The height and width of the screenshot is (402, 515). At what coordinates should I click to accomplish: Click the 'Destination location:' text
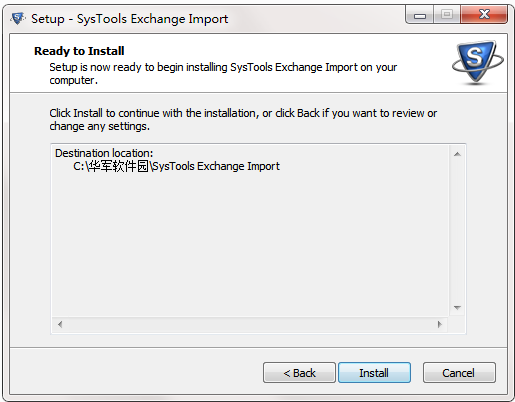104,153
